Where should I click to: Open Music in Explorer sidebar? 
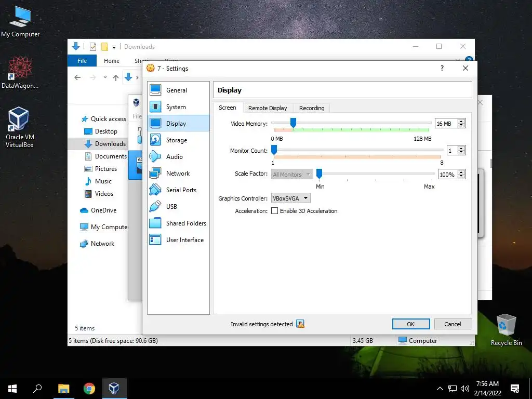click(98, 181)
